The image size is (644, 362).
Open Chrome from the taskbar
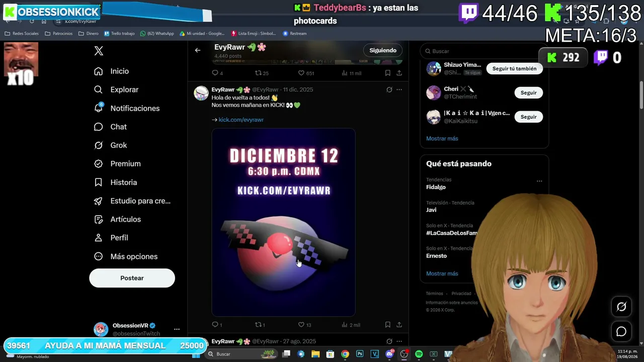click(x=345, y=354)
